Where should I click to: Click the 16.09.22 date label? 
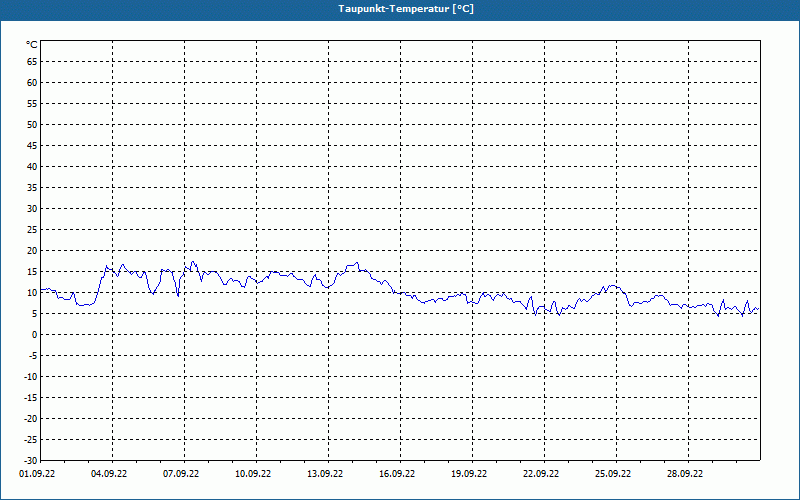(397, 474)
